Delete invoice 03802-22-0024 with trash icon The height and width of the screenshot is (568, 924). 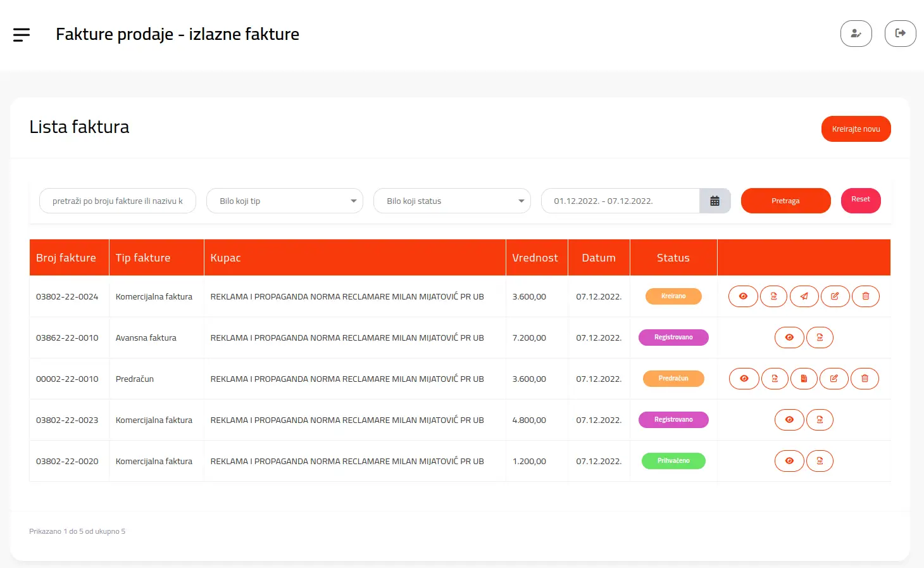(x=866, y=296)
